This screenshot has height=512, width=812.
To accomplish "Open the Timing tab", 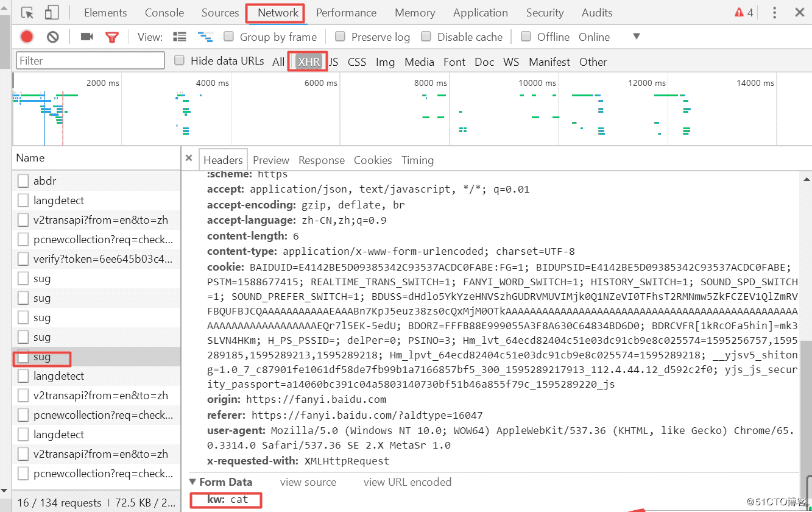I will point(417,160).
